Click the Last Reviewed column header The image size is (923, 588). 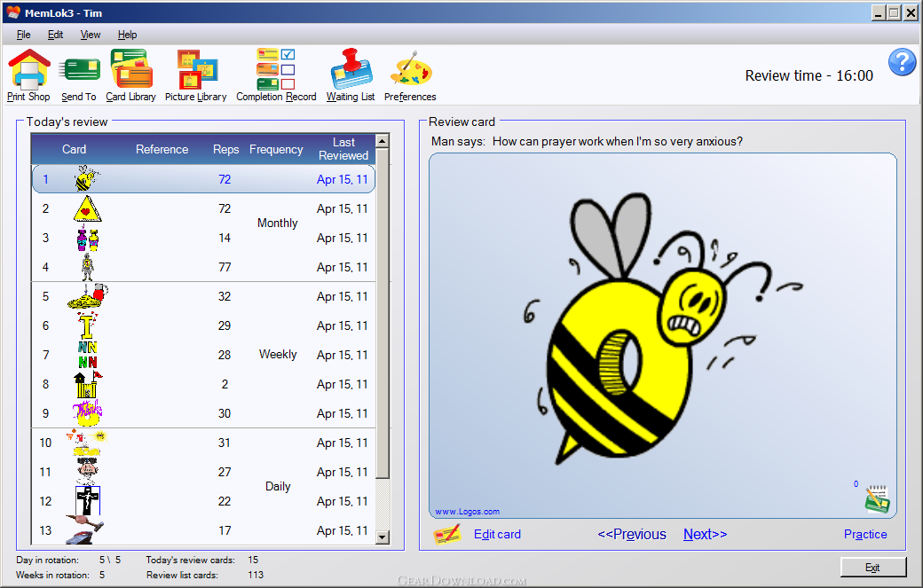[x=343, y=149]
